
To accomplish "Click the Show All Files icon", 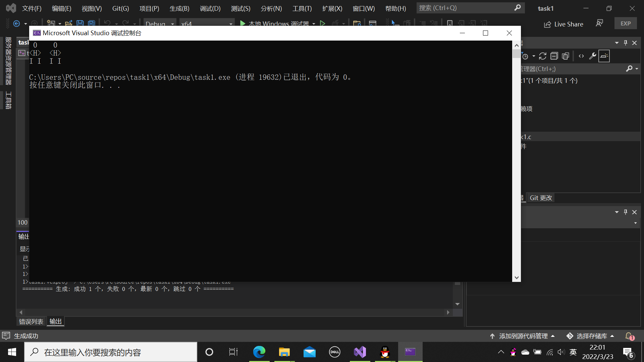I will coord(566,56).
